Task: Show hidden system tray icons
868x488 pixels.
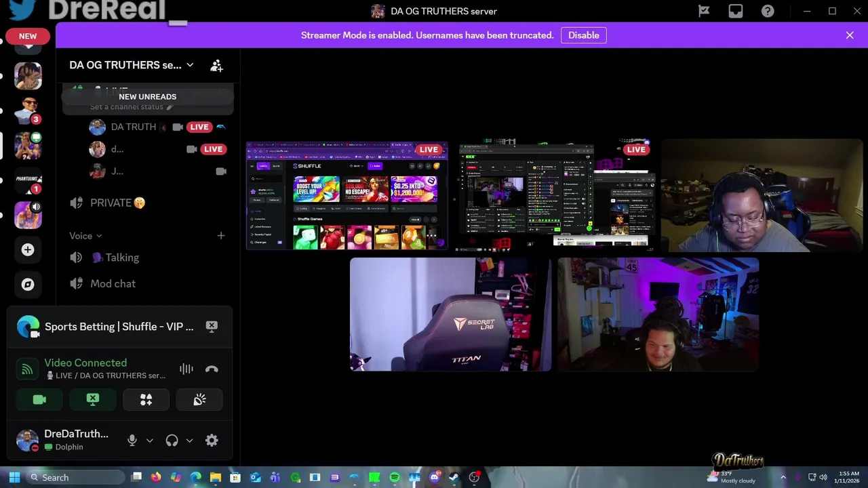Action: click(783, 478)
